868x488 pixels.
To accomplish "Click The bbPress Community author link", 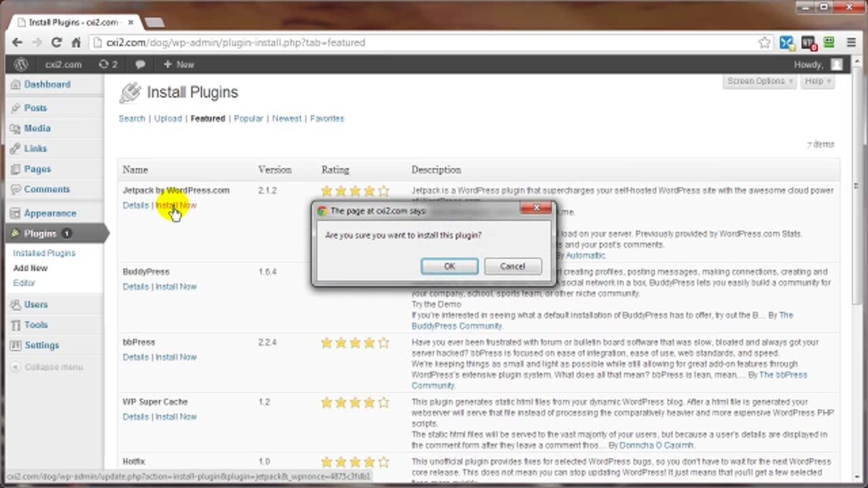I will [610, 380].
